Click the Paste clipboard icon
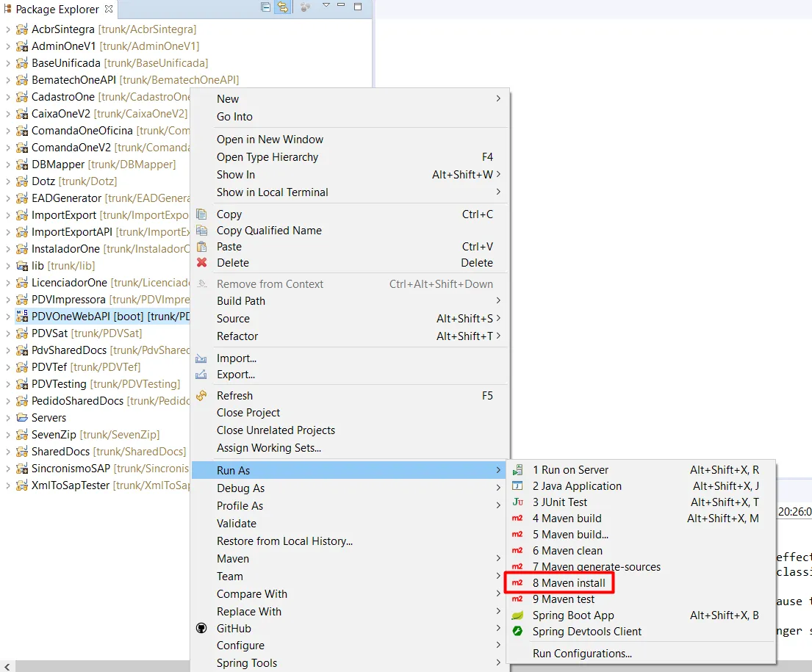 coord(201,247)
